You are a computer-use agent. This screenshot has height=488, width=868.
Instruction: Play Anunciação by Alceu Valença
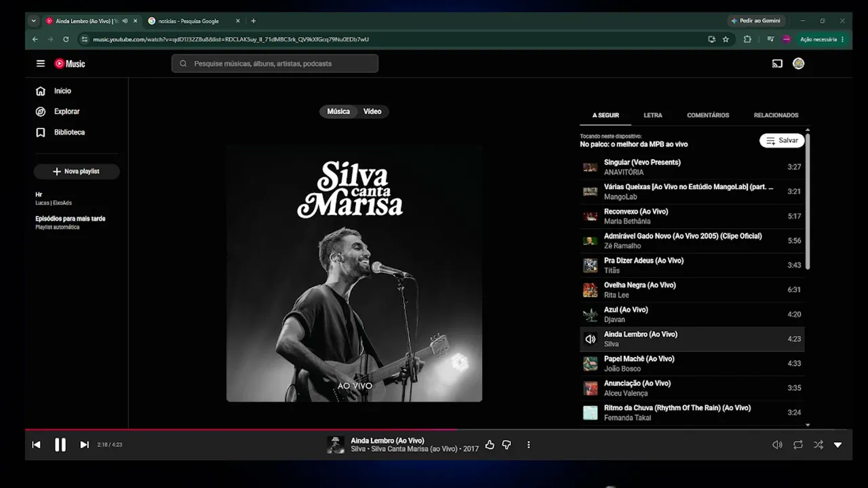pos(692,388)
